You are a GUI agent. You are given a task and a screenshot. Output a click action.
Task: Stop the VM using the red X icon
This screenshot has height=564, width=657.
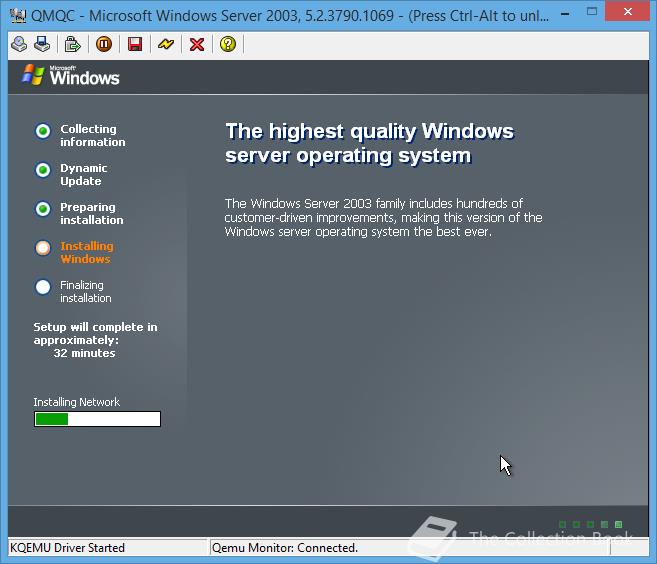click(x=197, y=44)
